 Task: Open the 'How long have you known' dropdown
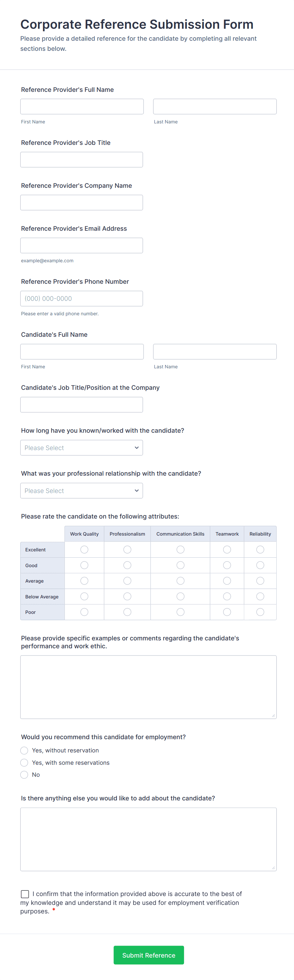point(82,448)
